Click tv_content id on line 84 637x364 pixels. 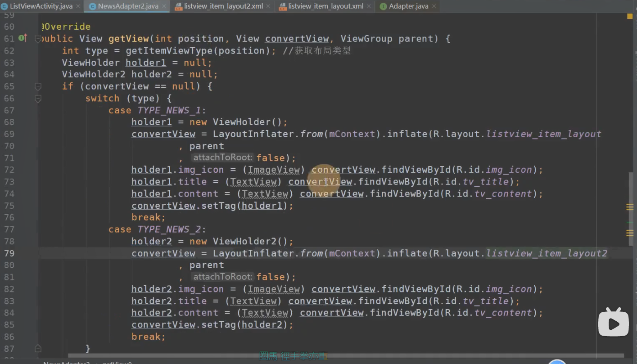(503, 313)
